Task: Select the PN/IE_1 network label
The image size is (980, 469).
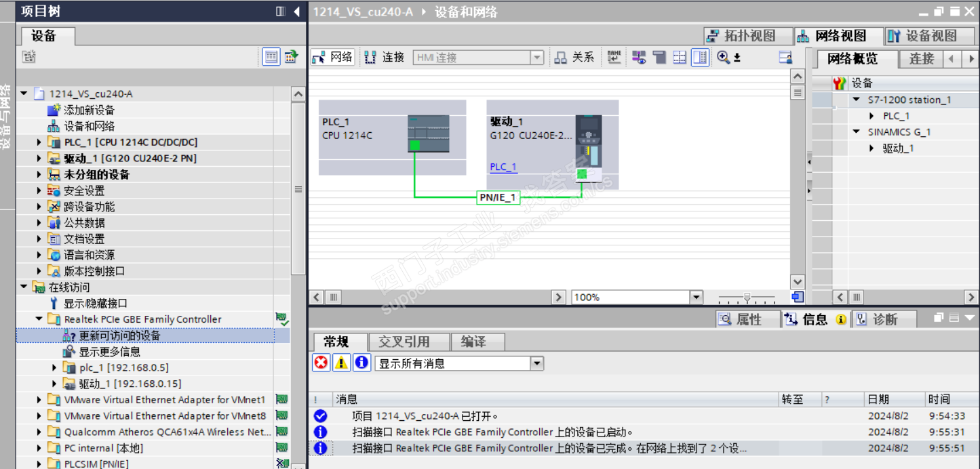Action: (498, 198)
